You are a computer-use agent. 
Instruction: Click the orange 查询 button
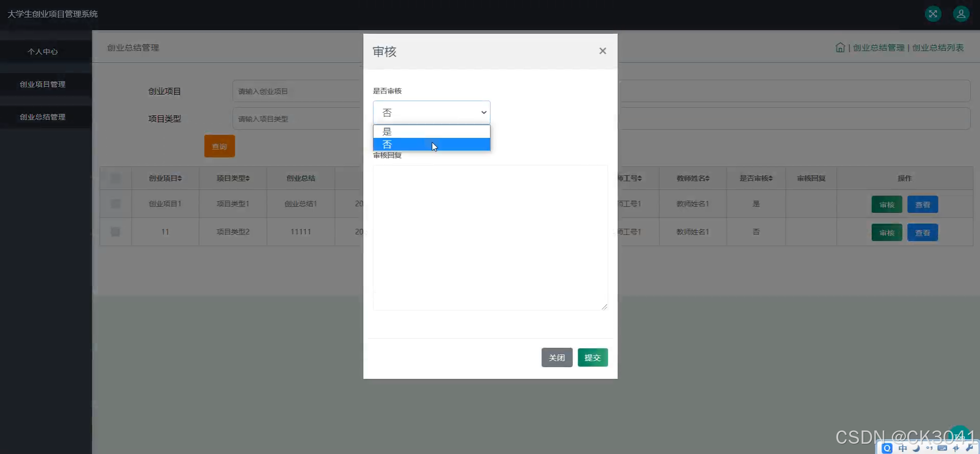tap(219, 147)
